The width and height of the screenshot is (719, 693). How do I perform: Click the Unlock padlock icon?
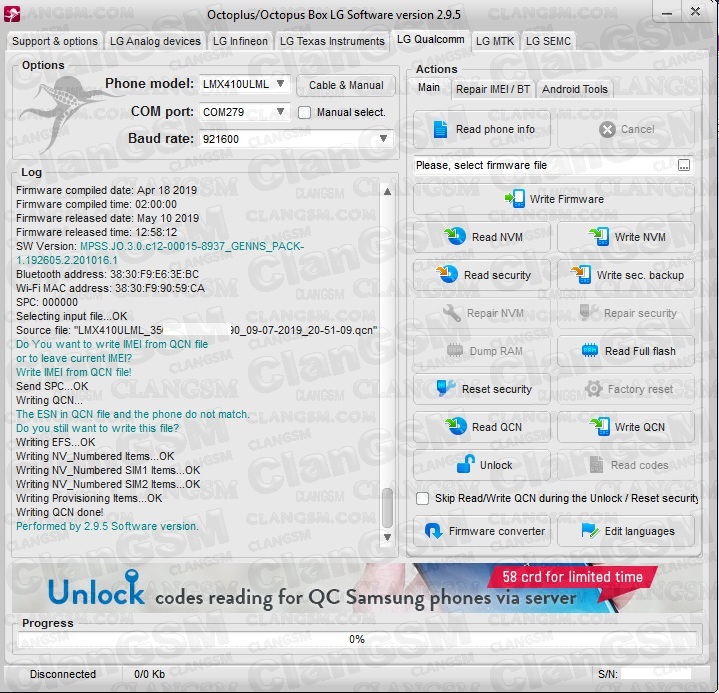465,464
